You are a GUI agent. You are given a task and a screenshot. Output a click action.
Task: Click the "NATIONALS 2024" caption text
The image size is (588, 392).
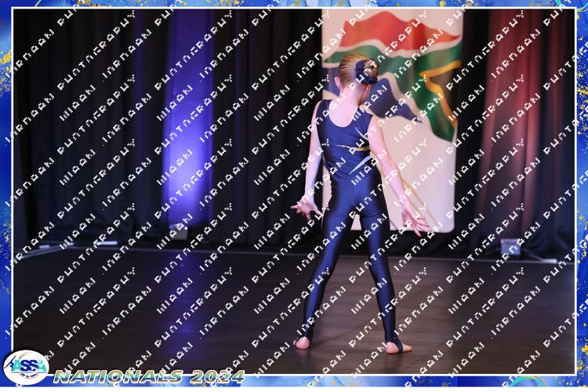(149, 376)
